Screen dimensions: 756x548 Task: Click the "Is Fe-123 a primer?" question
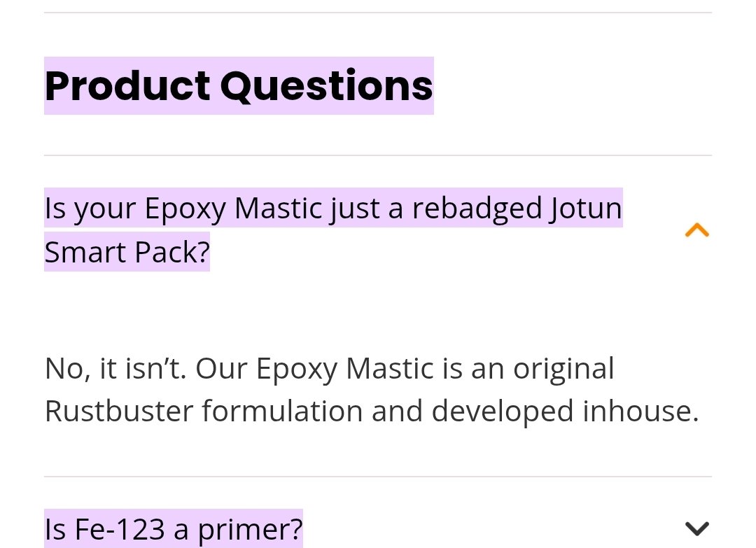click(x=174, y=529)
